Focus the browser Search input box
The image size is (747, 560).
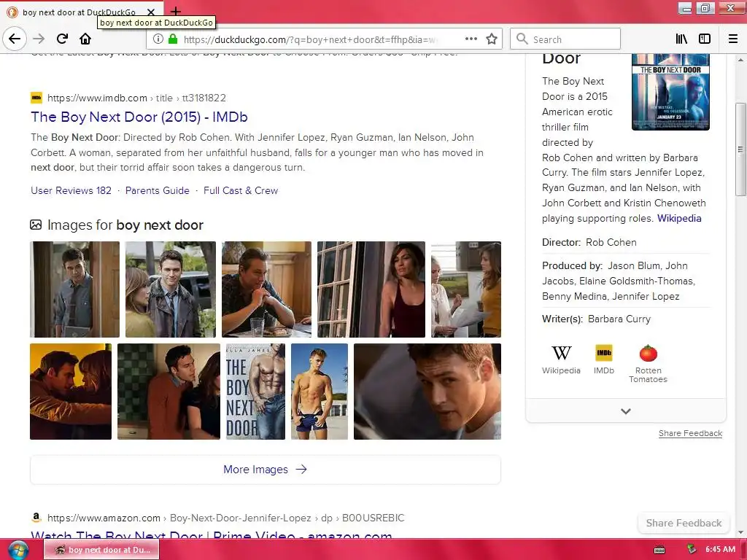click(565, 39)
